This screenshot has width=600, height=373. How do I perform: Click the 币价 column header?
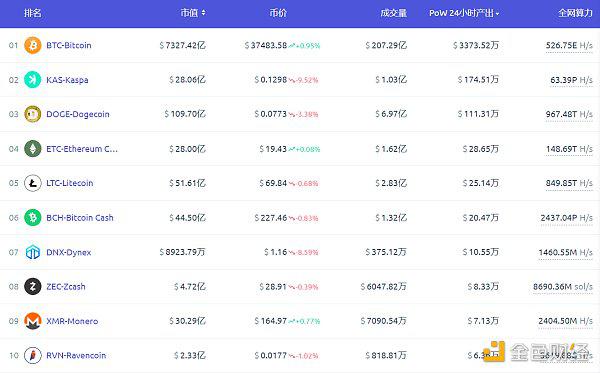278,13
